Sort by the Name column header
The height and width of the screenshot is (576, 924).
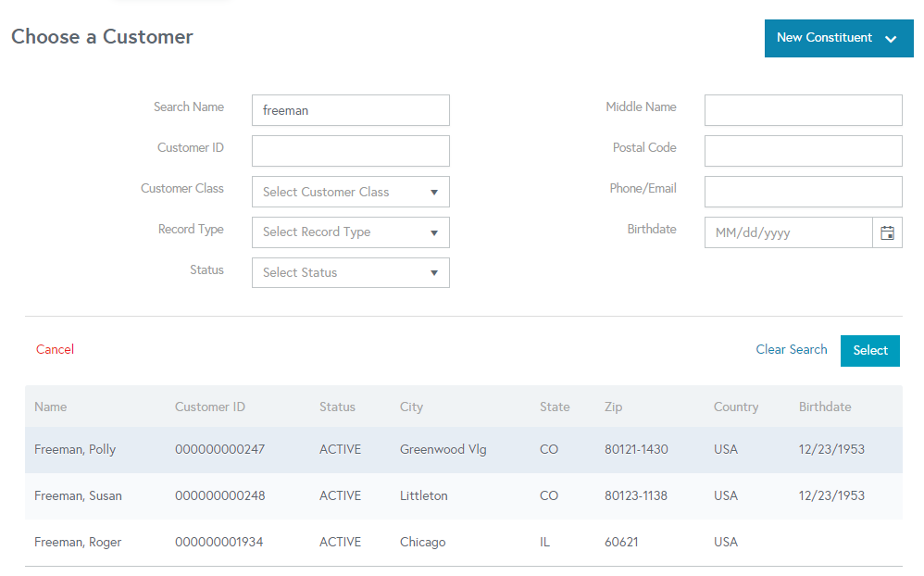[x=51, y=407]
